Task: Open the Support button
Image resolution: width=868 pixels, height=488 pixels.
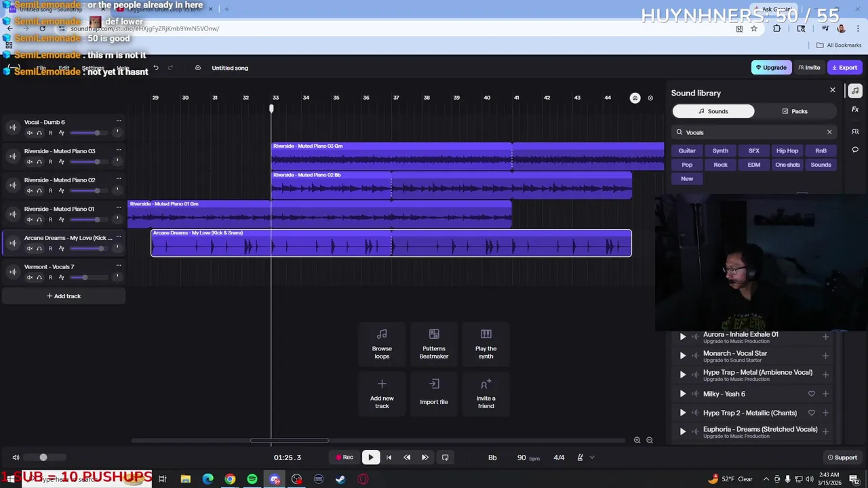Action: pos(842,457)
